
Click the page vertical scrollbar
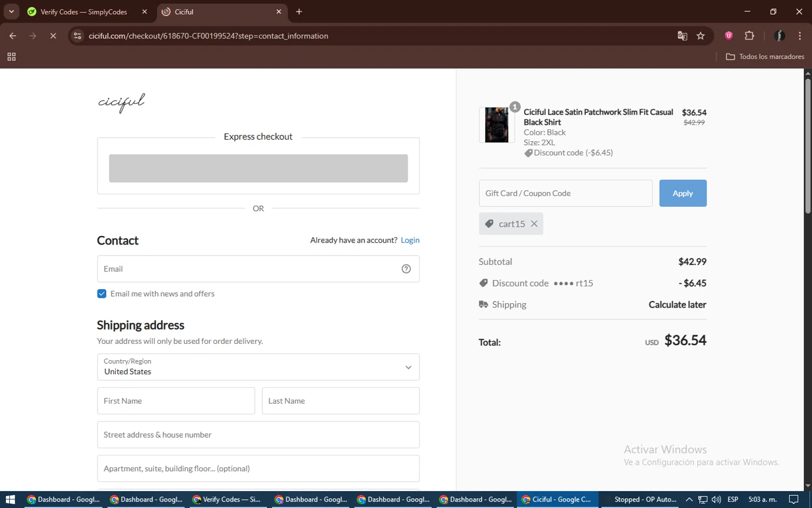pyautogui.click(x=808, y=146)
